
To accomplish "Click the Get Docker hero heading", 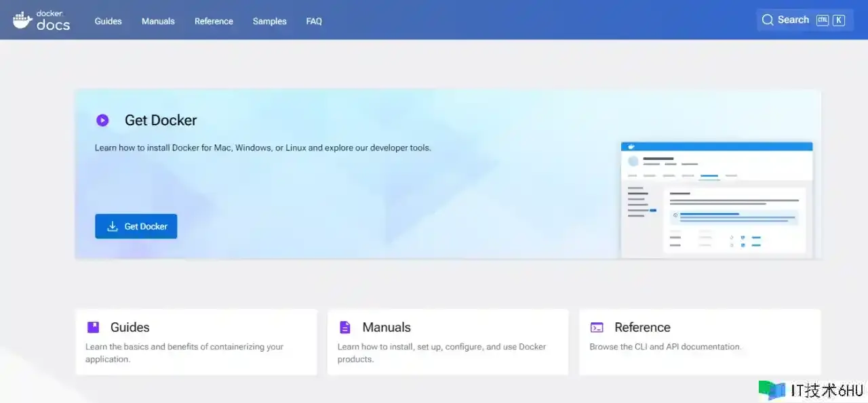I will [x=161, y=121].
